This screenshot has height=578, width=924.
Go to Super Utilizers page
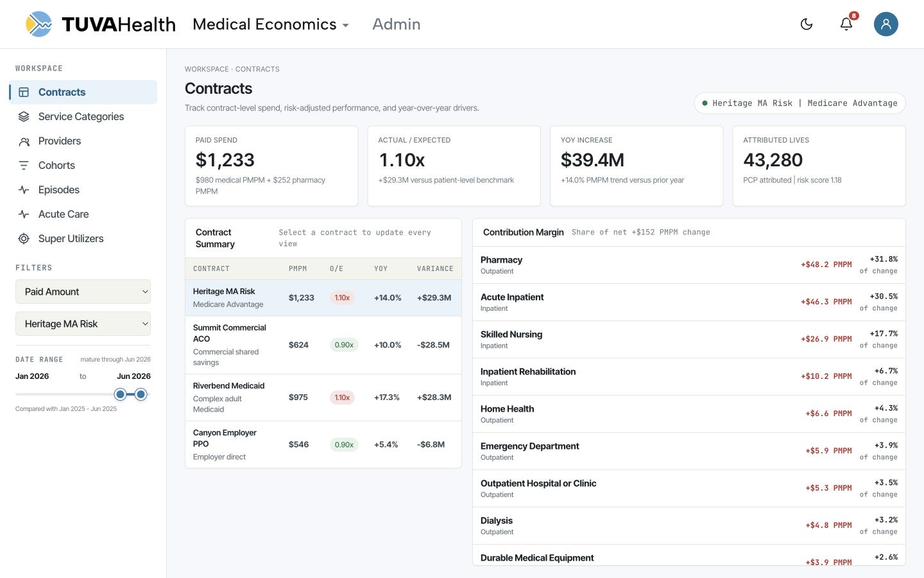[x=83, y=238]
